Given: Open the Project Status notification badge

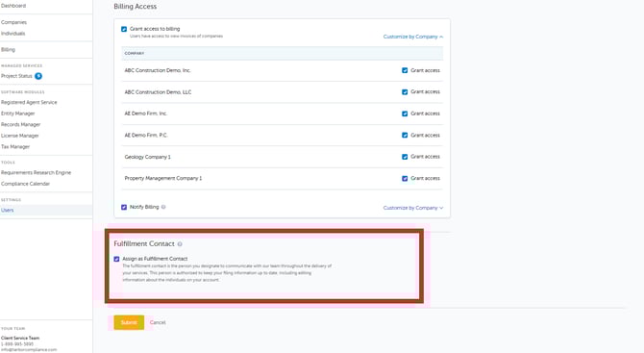Looking at the screenshot, I should pos(38,76).
